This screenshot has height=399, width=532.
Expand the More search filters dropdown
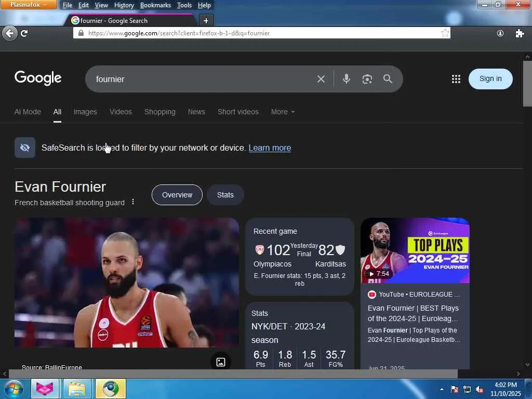pos(283,112)
